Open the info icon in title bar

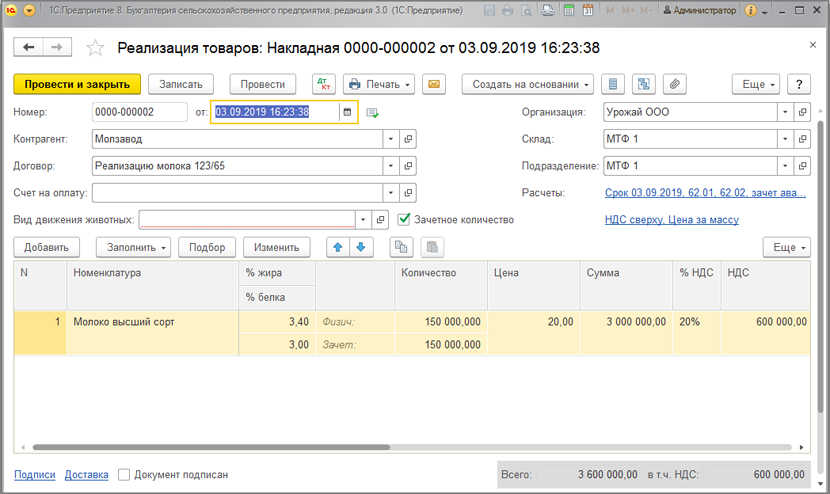point(750,10)
